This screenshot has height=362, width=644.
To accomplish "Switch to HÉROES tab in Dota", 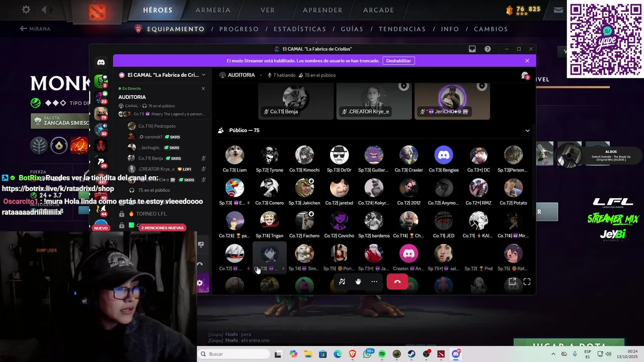I will pyautogui.click(x=157, y=10).
